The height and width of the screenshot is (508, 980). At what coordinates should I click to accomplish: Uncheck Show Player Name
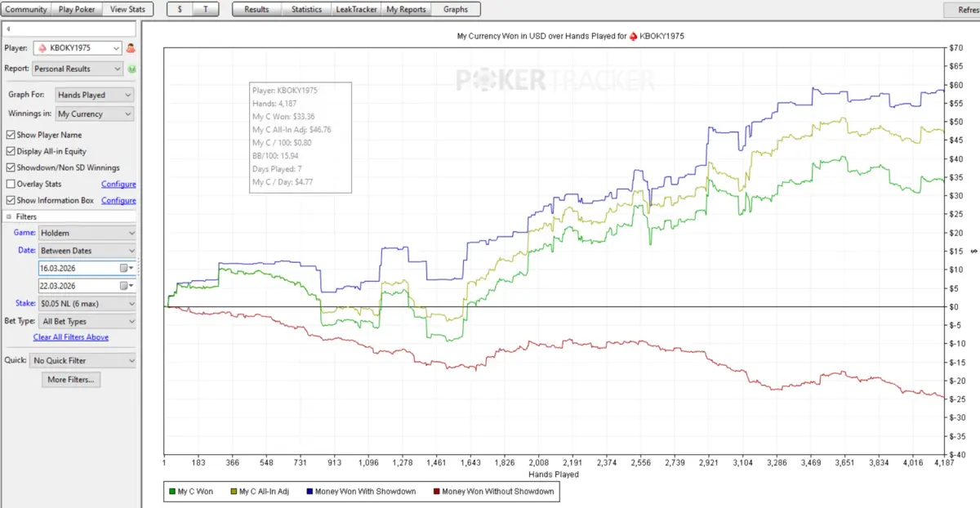[x=11, y=135]
